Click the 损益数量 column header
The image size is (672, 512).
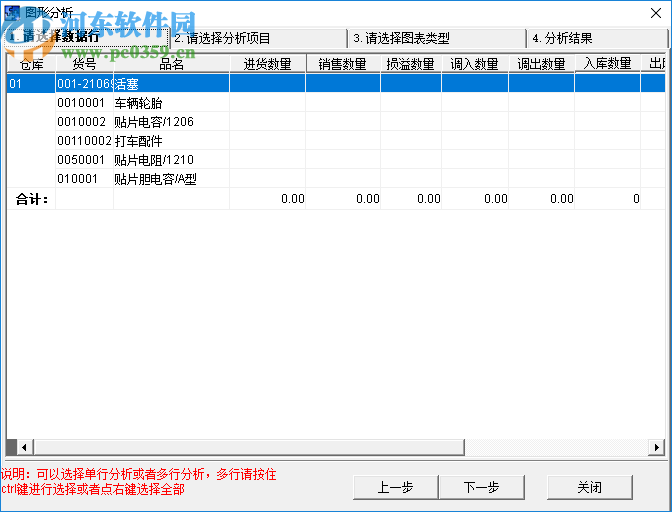[411, 64]
